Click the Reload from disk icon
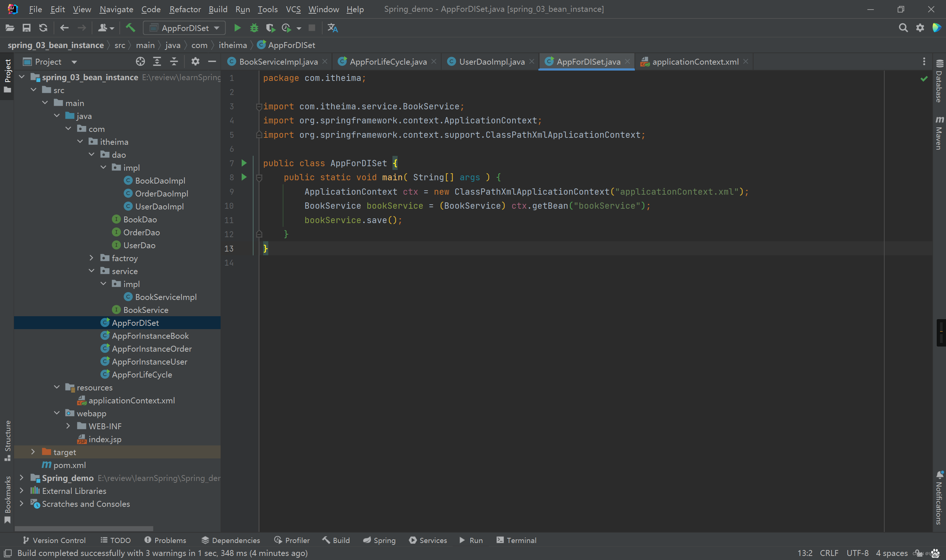Image resolution: width=946 pixels, height=560 pixels. [43, 28]
